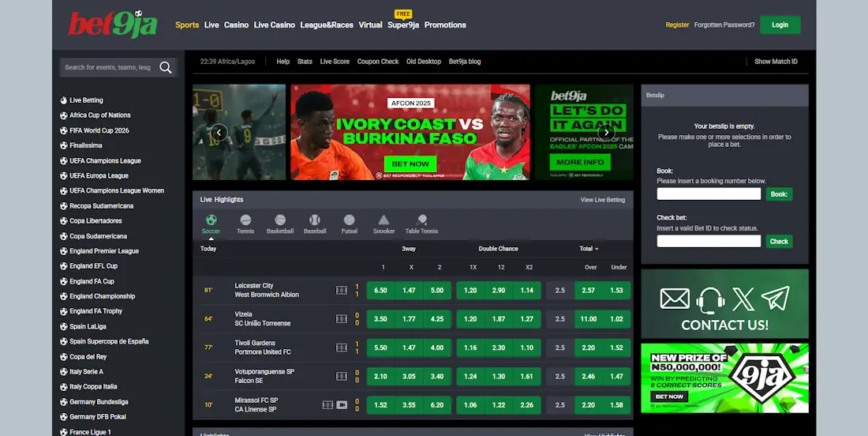
Task: Click ball icon beside Africa Cup of Nations
Action: (x=64, y=115)
